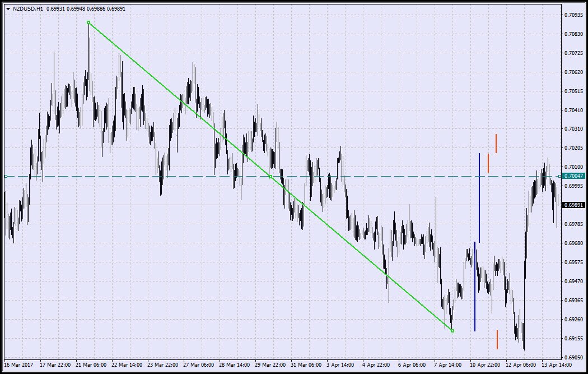Click the upper orange marker near 0.70250

[496, 143]
